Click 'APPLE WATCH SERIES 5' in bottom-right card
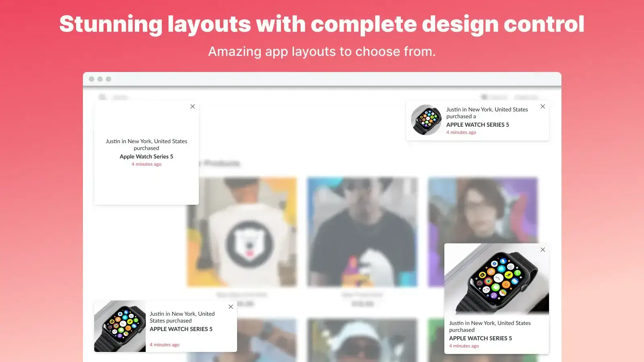Screen dimensions: 644x362 point(481,338)
